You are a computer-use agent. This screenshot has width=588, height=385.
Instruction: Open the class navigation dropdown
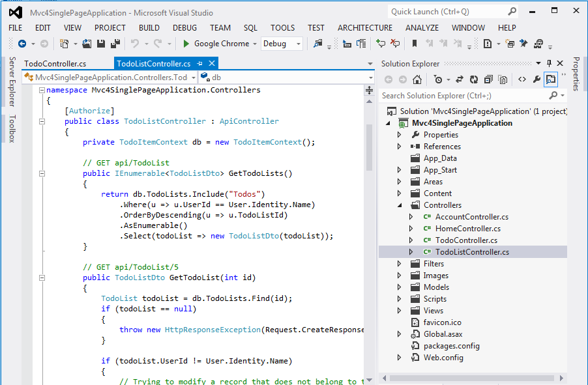[x=194, y=78]
